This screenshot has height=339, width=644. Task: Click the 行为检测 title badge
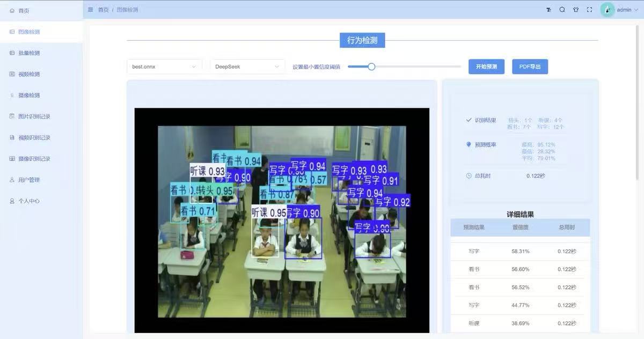(x=362, y=40)
